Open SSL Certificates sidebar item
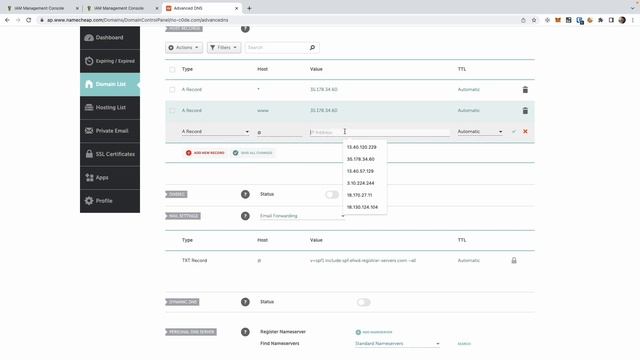The image size is (640, 360). (110, 154)
